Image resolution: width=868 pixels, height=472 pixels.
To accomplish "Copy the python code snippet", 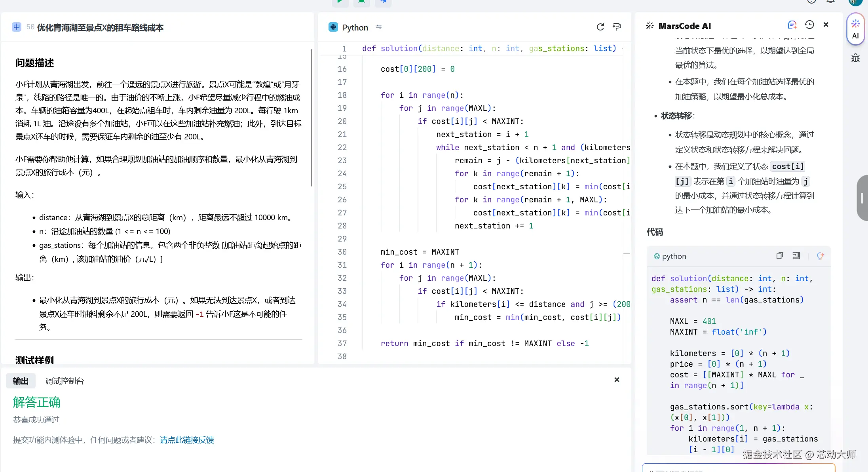I will click(x=779, y=256).
